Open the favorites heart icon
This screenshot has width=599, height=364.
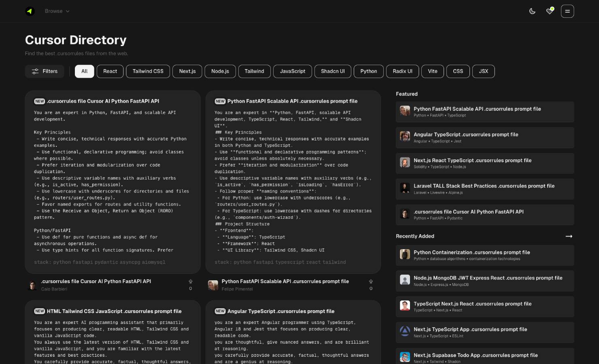point(550,11)
